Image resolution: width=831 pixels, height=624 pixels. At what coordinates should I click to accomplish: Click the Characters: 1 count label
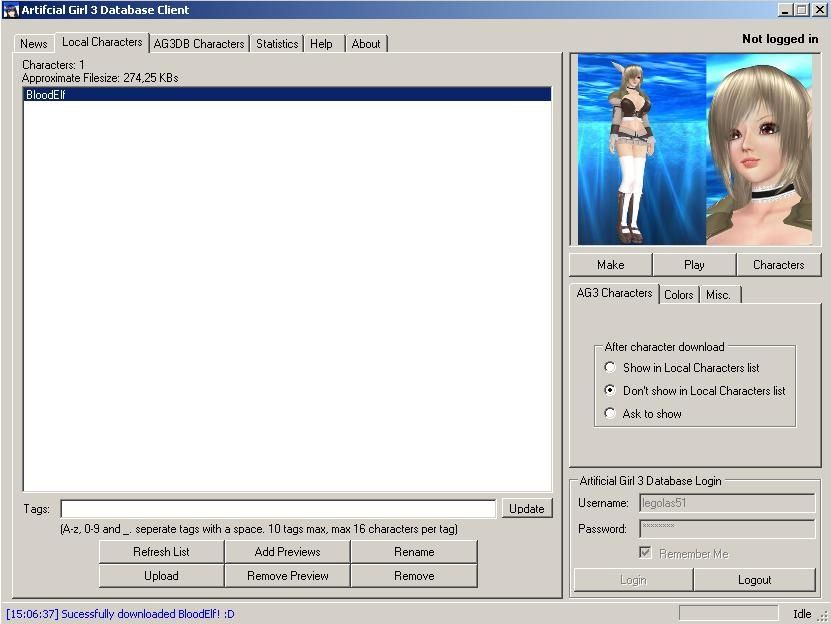53,65
